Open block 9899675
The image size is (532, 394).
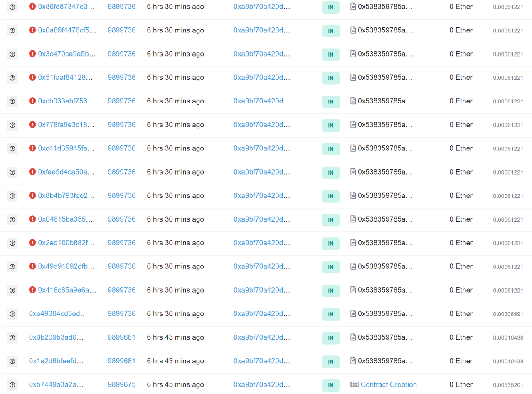[x=122, y=384]
